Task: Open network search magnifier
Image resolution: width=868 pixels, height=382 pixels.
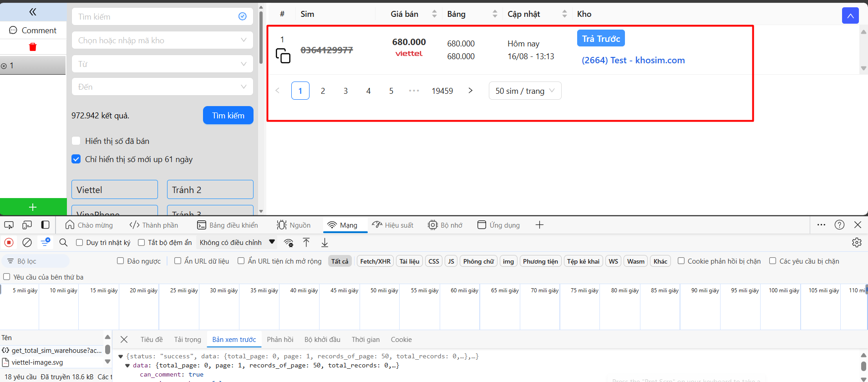Action: click(63, 243)
